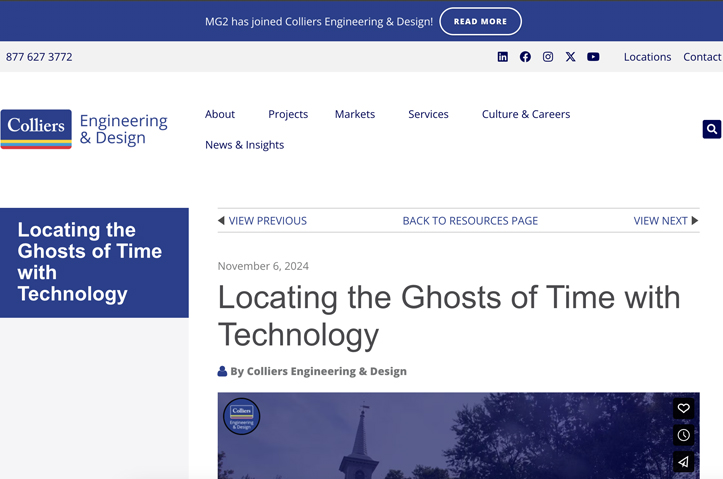Click the left arrow beside View Previous
This screenshot has width=723, height=479.
[221, 220]
